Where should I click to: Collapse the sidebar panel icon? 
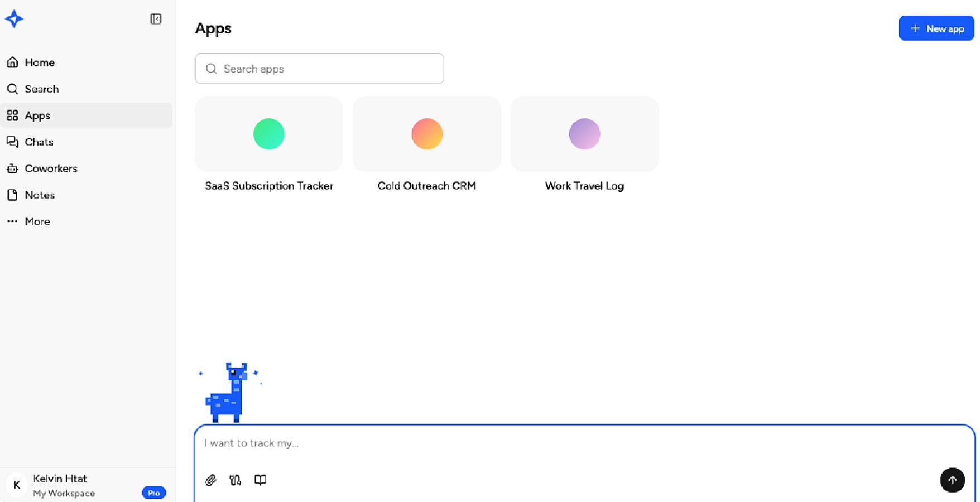tap(156, 19)
